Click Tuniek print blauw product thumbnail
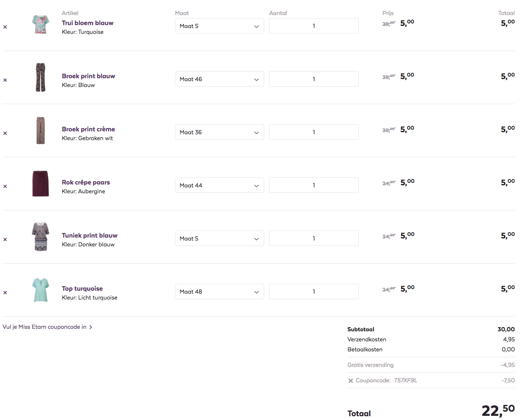 point(41,237)
